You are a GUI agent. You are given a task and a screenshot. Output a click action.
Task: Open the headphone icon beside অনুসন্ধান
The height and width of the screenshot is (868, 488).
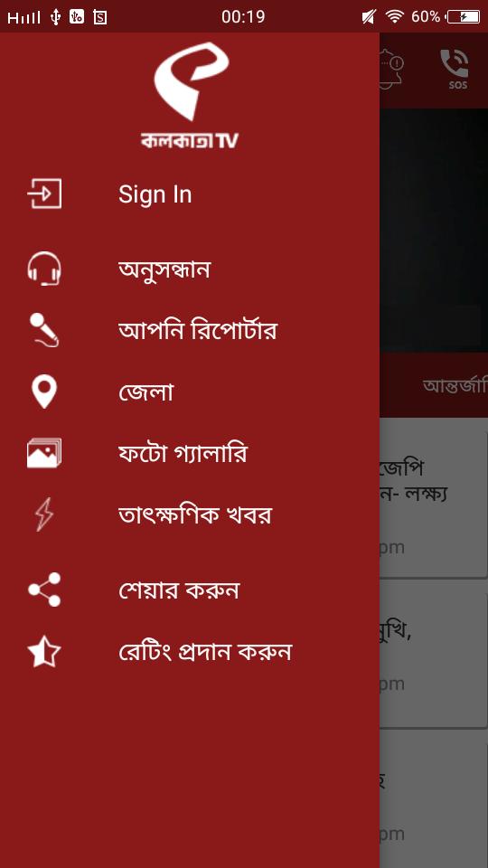tap(44, 269)
